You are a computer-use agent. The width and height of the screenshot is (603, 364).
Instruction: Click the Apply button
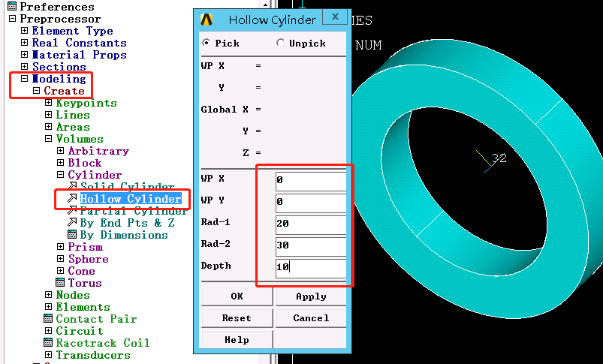point(311,296)
